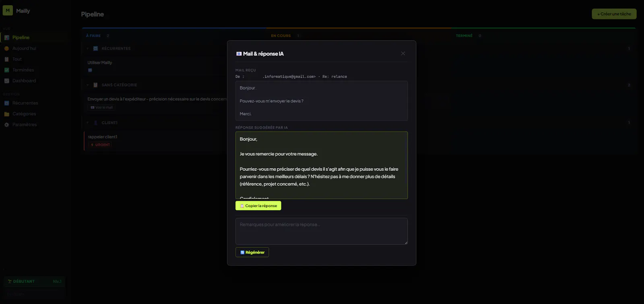Click the Niv.1 level label

(57, 281)
